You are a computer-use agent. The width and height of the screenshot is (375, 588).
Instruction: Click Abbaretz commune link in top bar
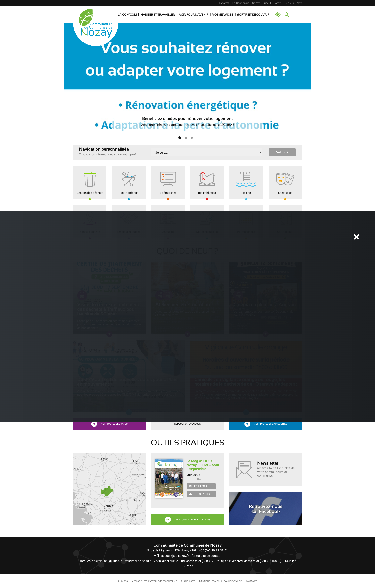tap(224, 3)
